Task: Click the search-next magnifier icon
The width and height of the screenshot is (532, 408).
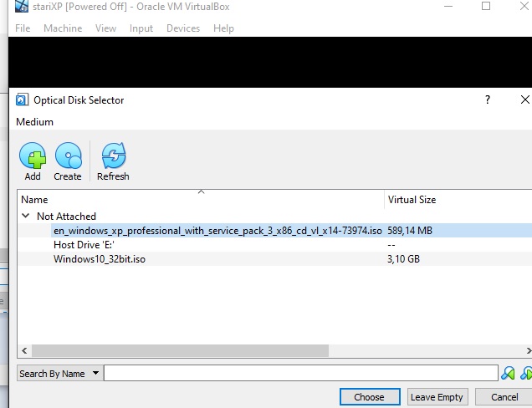Action: (508, 374)
